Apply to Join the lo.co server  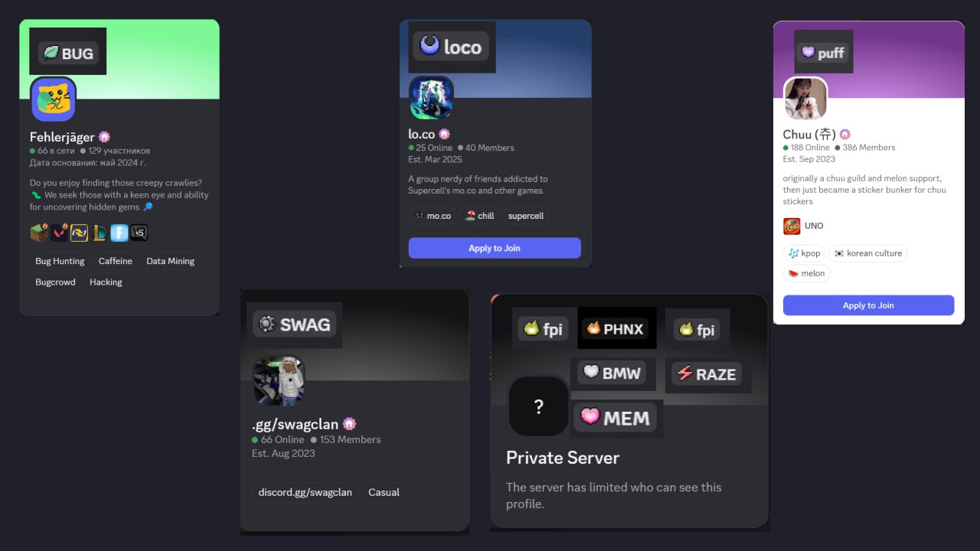pyautogui.click(x=495, y=248)
